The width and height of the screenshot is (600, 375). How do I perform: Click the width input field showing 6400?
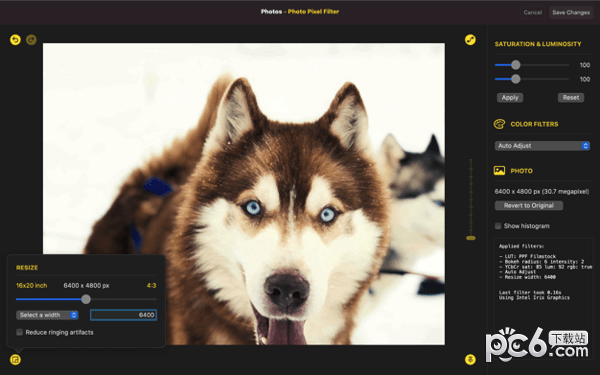pyautogui.click(x=123, y=315)
